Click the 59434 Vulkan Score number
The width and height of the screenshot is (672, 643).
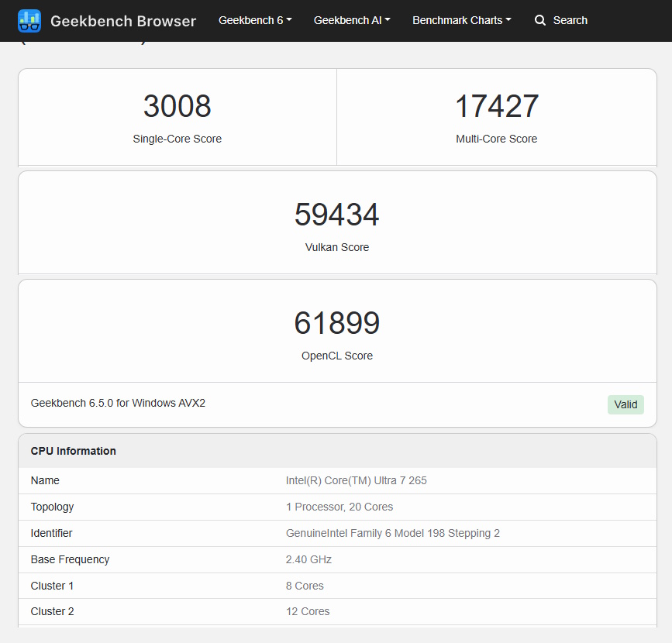pos(336,215)
